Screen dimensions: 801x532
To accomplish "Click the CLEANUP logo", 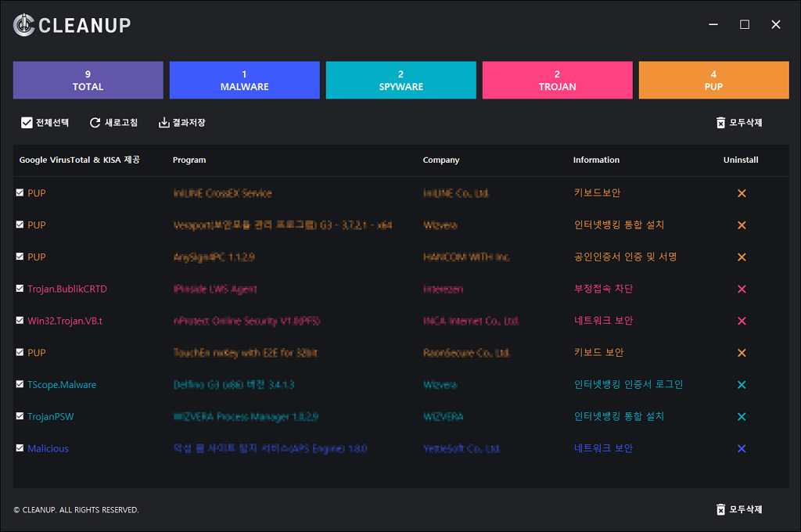I will tap(72, 25).
